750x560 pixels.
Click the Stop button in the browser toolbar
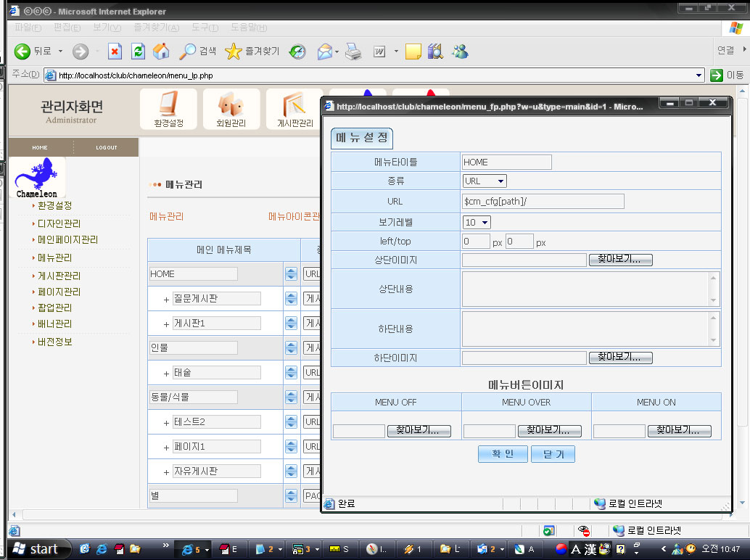(x=115, y=52)
